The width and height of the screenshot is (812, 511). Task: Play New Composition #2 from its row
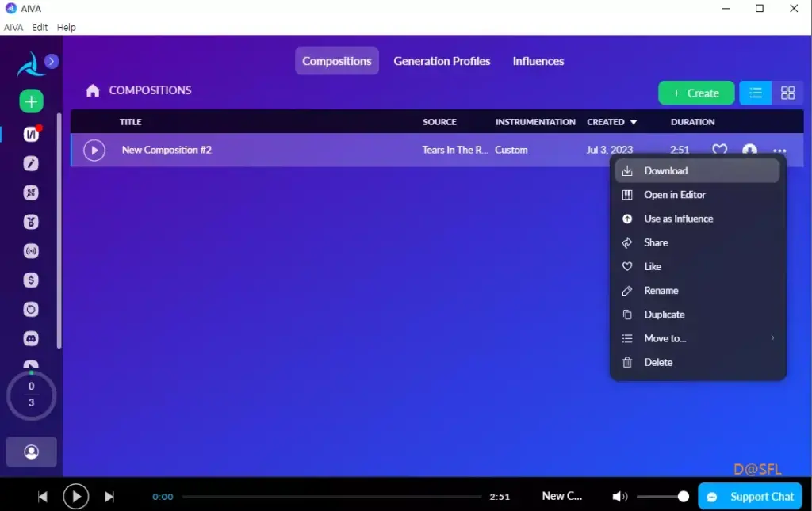[94, 151]
